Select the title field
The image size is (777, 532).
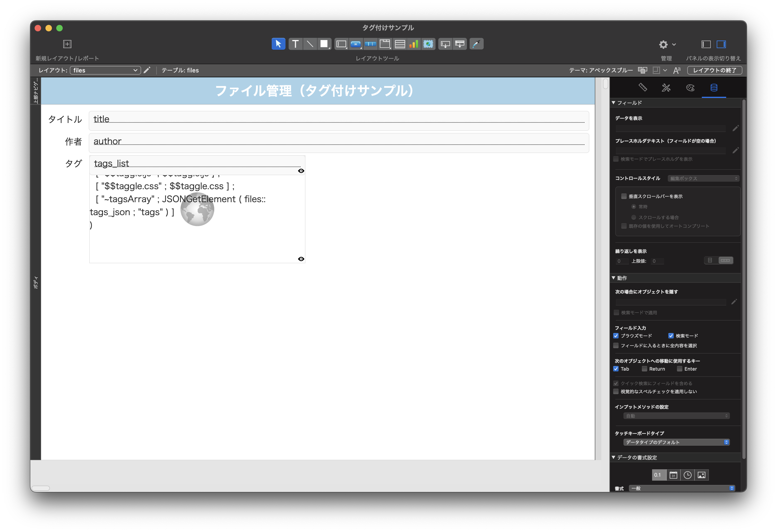[x=339, y=121]
